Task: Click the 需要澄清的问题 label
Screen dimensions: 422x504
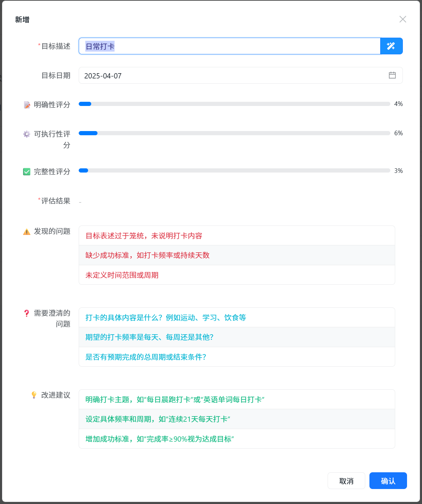Action: (52, 319)
